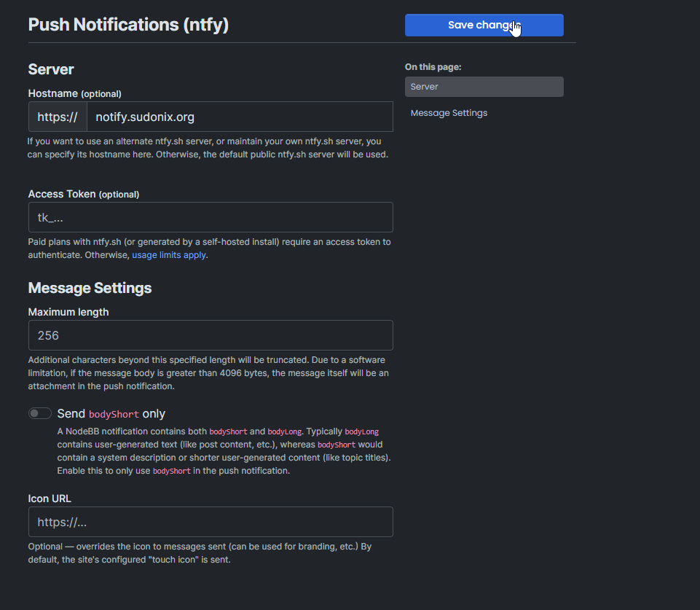The width and height of the screenshot is (700, 610).
Task: Click the Server section heading
Action: pyautogui.click(x=51, y=69)
